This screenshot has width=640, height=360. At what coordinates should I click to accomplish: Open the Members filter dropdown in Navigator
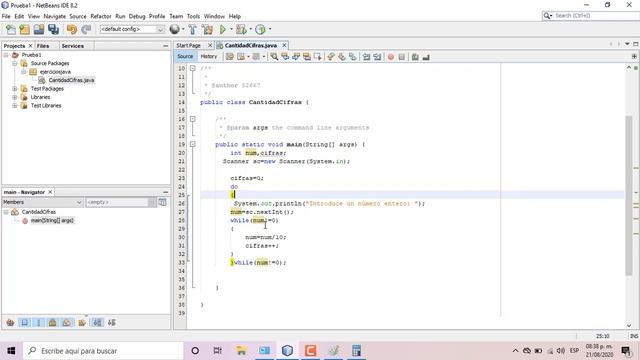42,202
